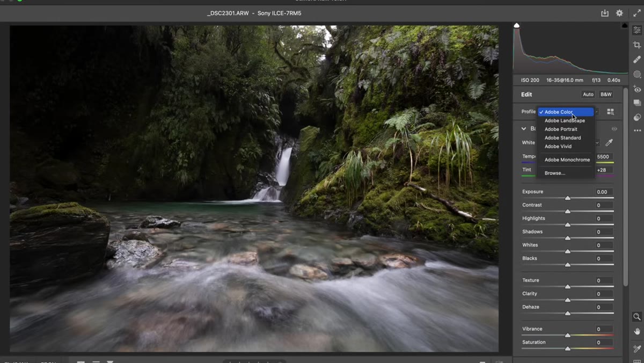Click the Tint value field +28

coord(604,170)
